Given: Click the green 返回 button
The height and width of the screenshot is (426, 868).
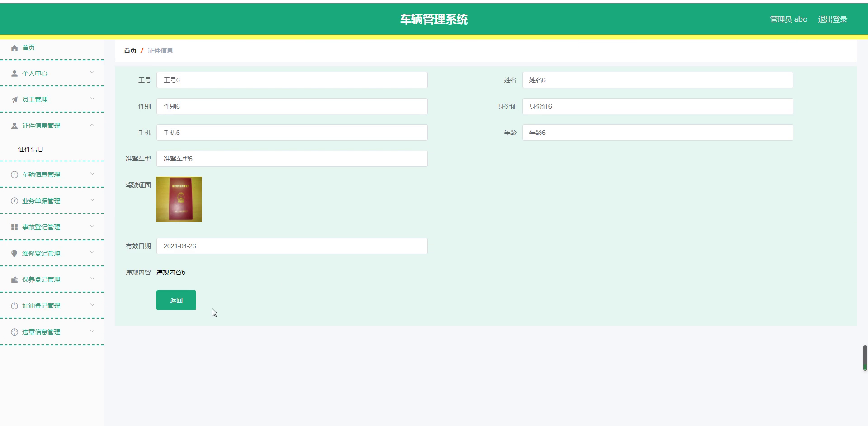Looking at the screenshot, I should (x=176, y=300).
